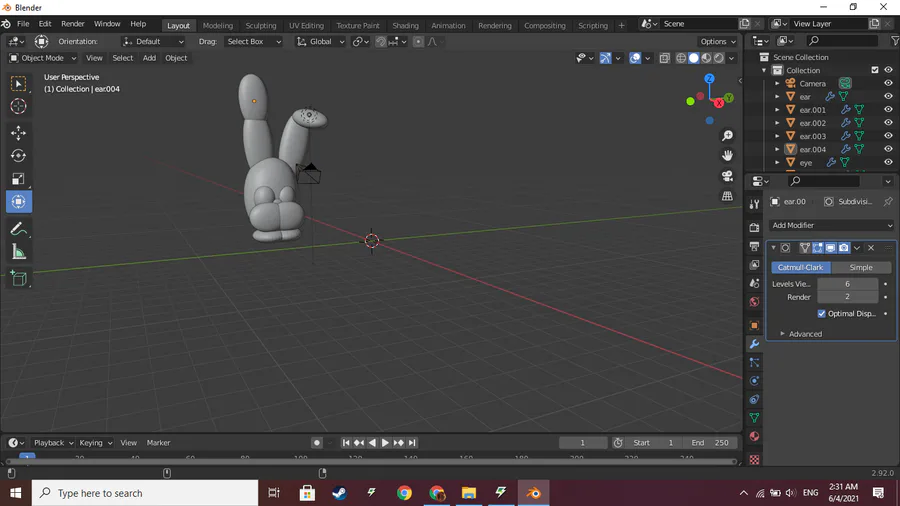Image resolution: width=900 pixels, height=506 pixels.
Task: Open the Playback dropdown in timeline
Action: coord(53,443)
